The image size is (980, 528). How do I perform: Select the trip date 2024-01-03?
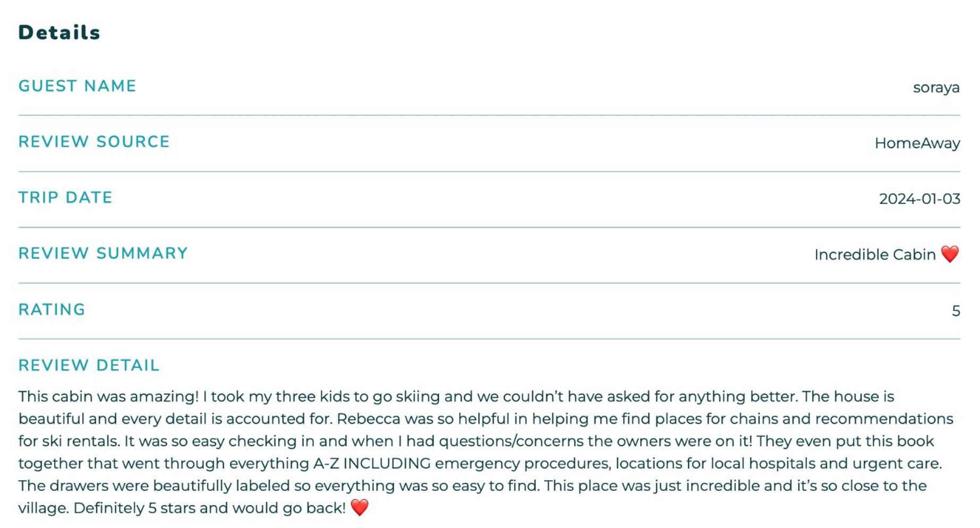pos(919,199)
